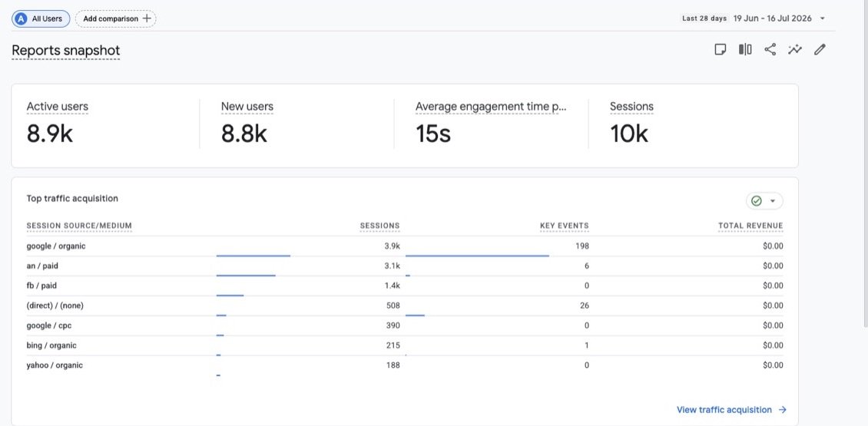This screenshot has width=868, height=426.
Task: Click the Session source/medium column header
Action: (x=79, y=226)
